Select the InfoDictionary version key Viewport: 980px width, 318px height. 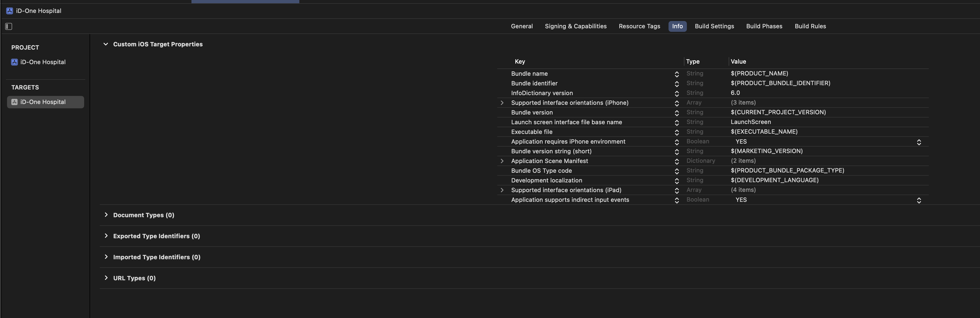click(542, 93)
